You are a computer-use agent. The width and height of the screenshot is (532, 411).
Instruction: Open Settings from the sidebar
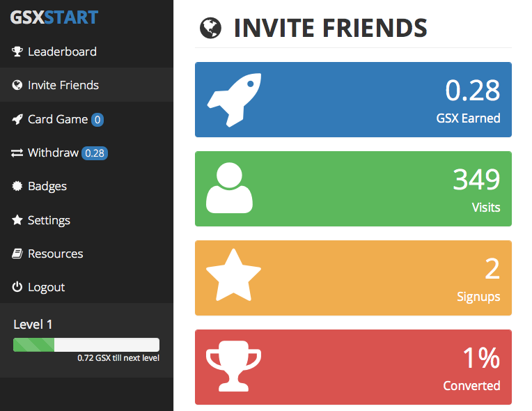(x=49, y=221)
